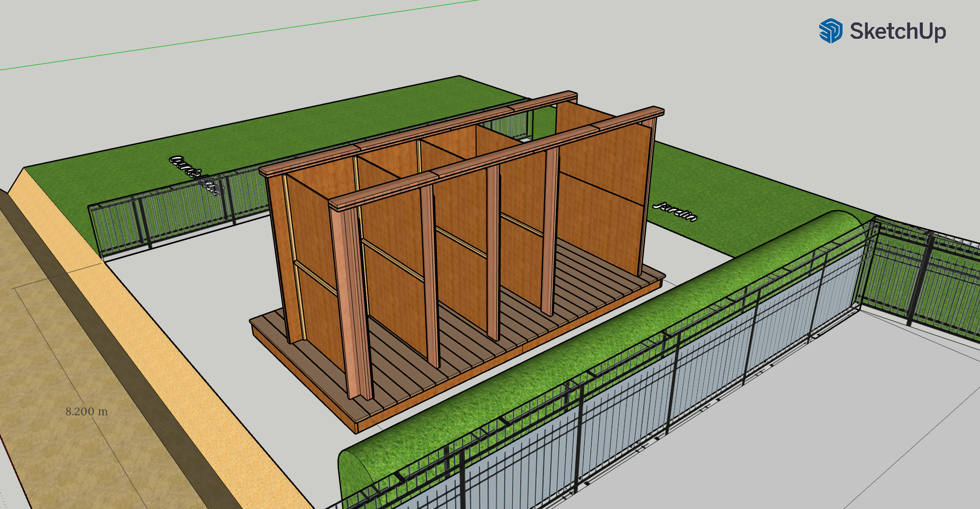Click the 8.200 m dimension annotation
The height and width of the screenshot is (509, 980).
tap(87, 412)
